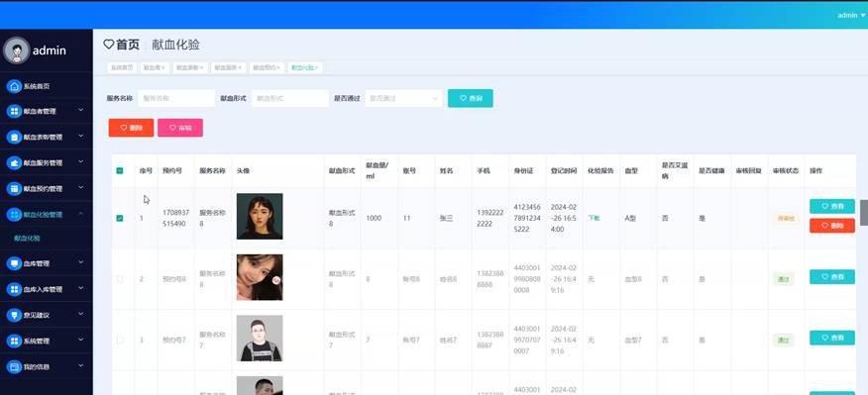The height and width of the screenshot is (395, 868).
Task: Click the 献血预约管理 calendar icon
Action: click(x=14, y=189)
